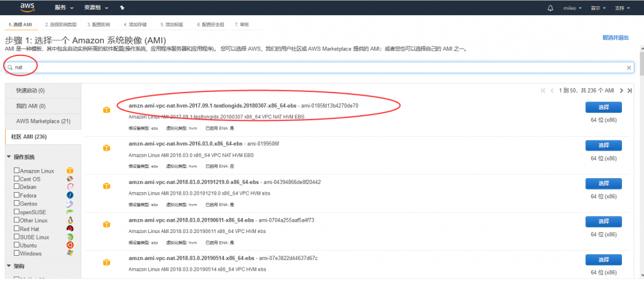Click the Cent OS logo icon

click(x=70, y=179)
